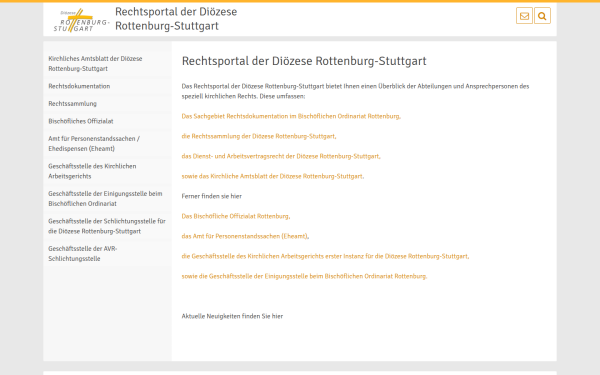Open Geschäftsstelle des Kirchlichen Arbeitsgerichts entry
The width and height of the screenshot is (600, 375).
tap(108, 171)
